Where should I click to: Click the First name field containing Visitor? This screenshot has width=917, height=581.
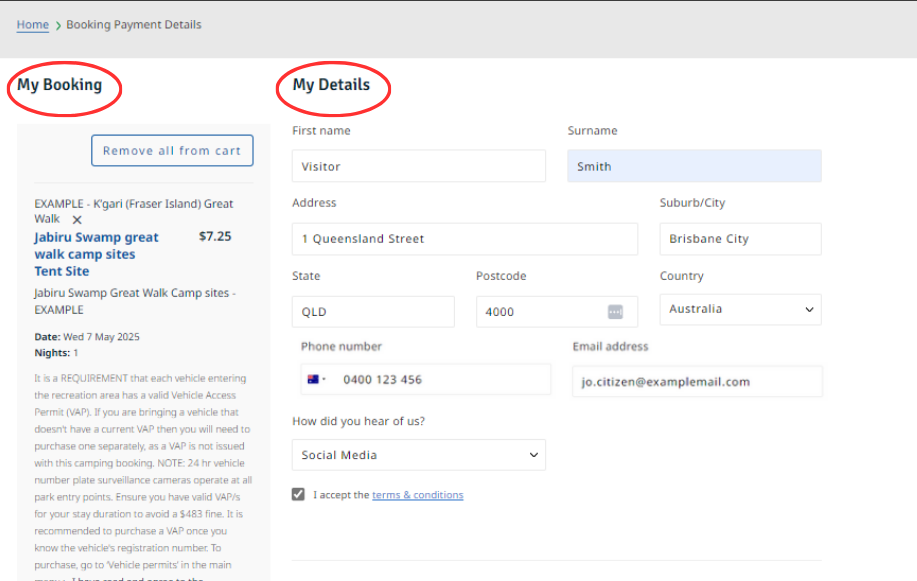click(x=419, y=166)
